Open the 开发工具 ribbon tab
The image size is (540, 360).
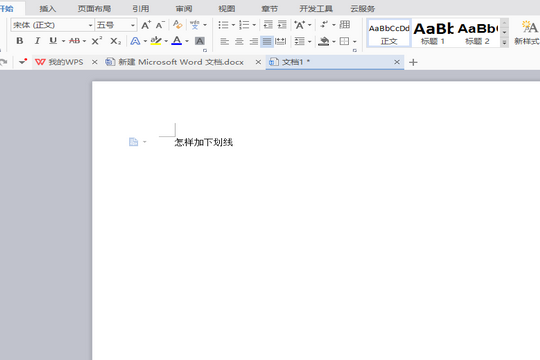point(316,9)
